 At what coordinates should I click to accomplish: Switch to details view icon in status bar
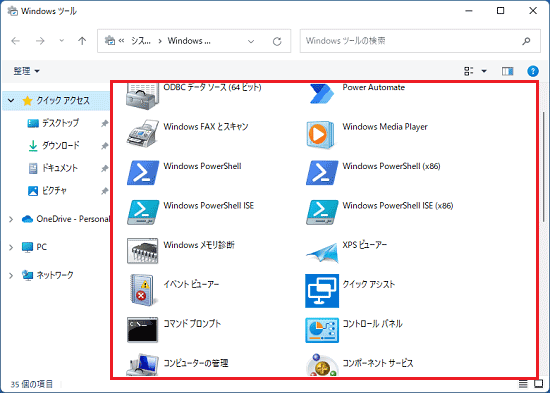(x=523, y=384)
